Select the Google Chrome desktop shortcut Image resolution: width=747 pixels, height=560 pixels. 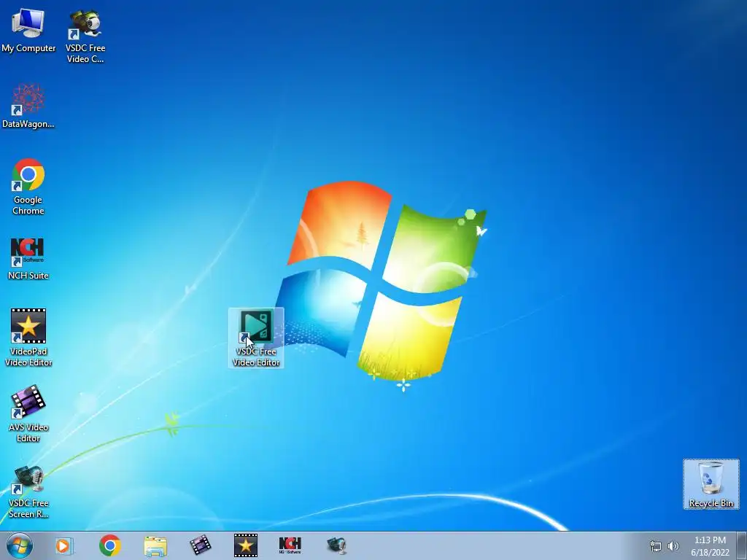coord(28,186)
